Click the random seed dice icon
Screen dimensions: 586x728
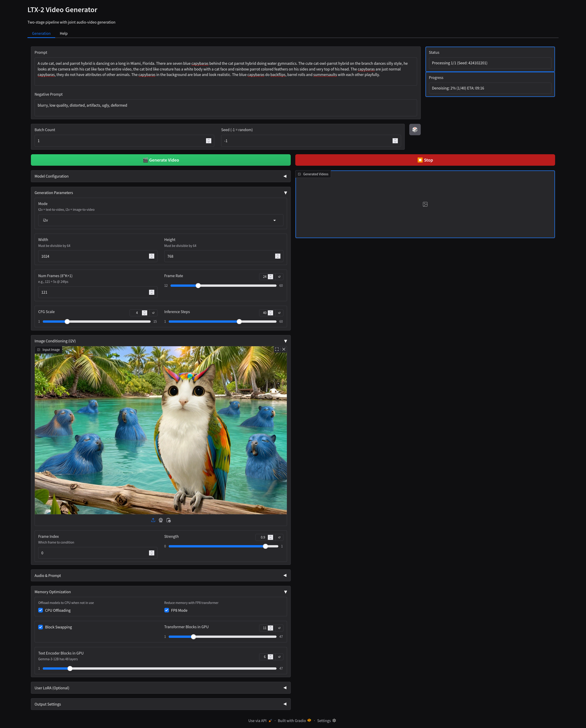[x=414, y=130]
